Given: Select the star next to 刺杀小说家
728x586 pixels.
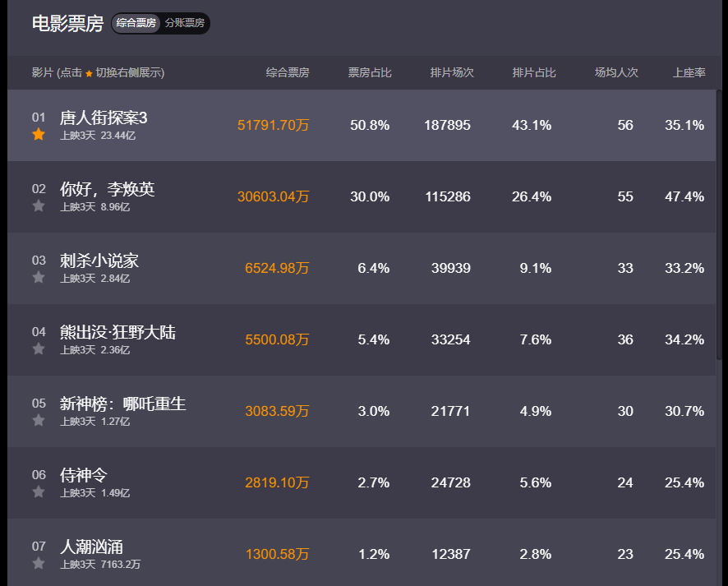Looking at the screenshot, I should [x=39, y=278].
